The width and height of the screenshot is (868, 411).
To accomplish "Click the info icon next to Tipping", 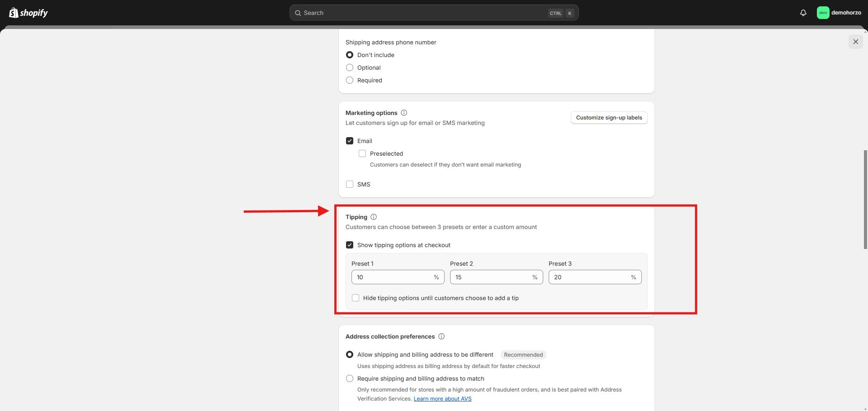I will 374,217.
